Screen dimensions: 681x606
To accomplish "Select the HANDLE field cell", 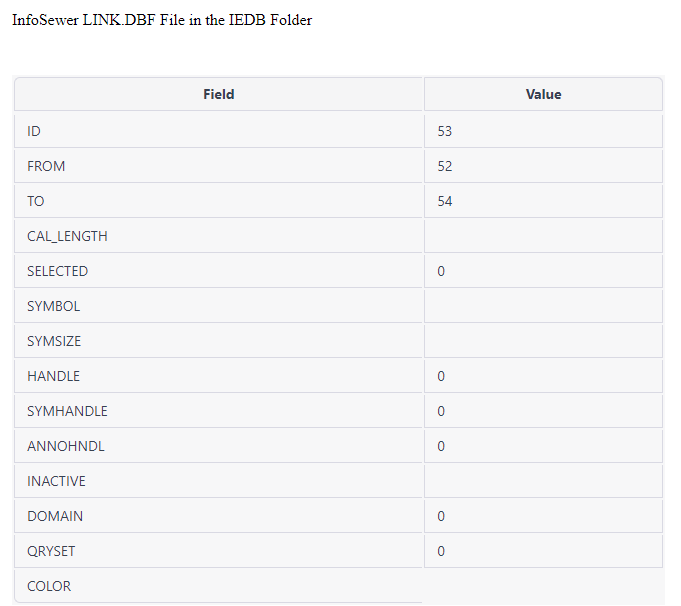I will point(53,376).
